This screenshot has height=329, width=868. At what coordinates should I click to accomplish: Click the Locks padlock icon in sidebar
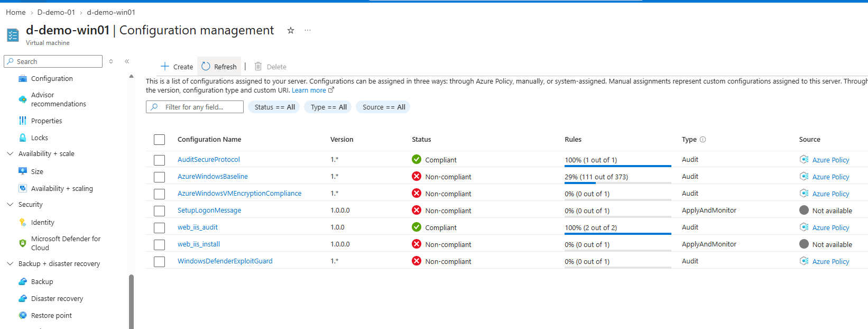tap(23, 138)
